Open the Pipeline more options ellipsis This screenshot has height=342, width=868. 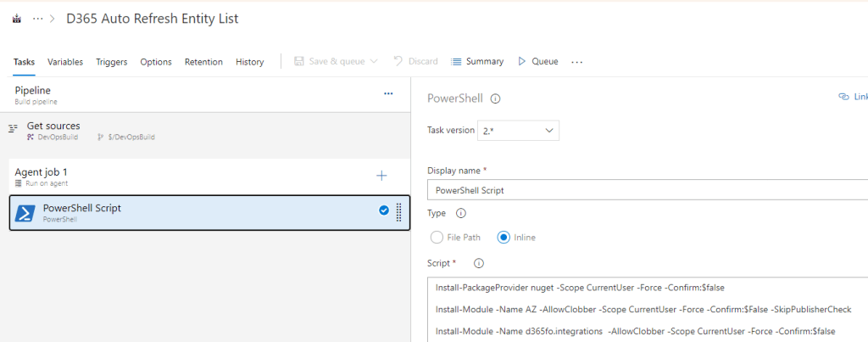[388, 93]
